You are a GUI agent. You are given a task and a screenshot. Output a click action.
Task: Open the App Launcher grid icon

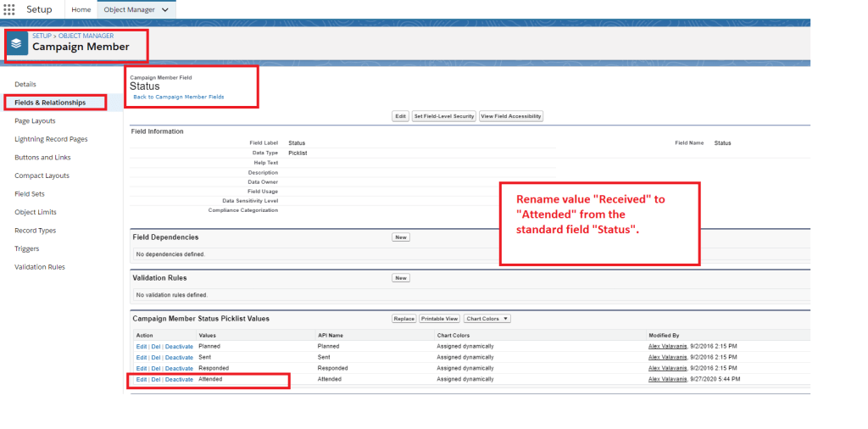pos(9,9)
